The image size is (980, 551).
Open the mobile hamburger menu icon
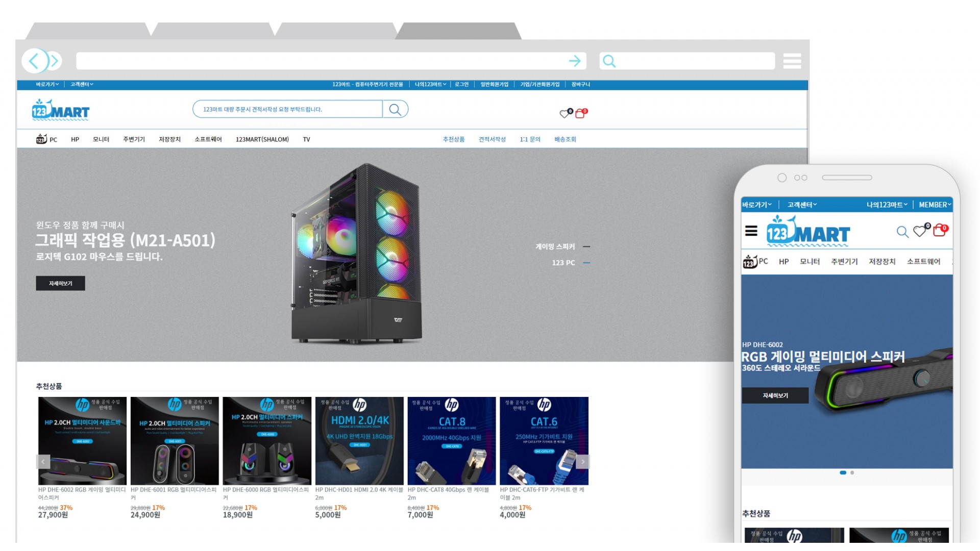751,231
